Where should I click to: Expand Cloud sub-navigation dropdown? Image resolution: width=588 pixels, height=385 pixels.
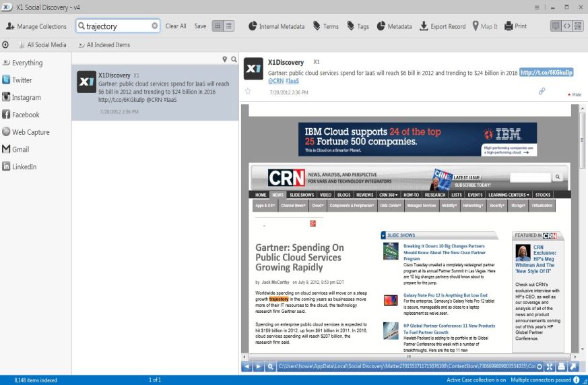point(317,205)
